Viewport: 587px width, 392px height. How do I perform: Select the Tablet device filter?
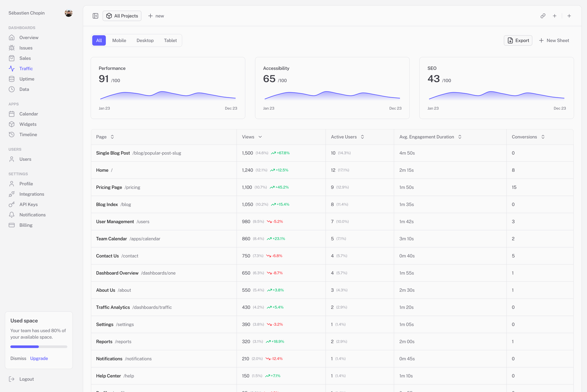pos(170,40)
